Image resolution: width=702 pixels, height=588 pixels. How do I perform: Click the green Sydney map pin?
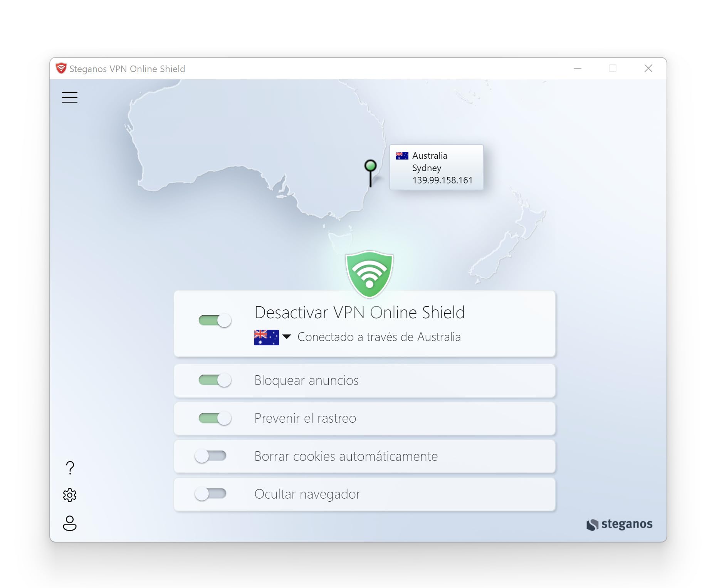370,173
